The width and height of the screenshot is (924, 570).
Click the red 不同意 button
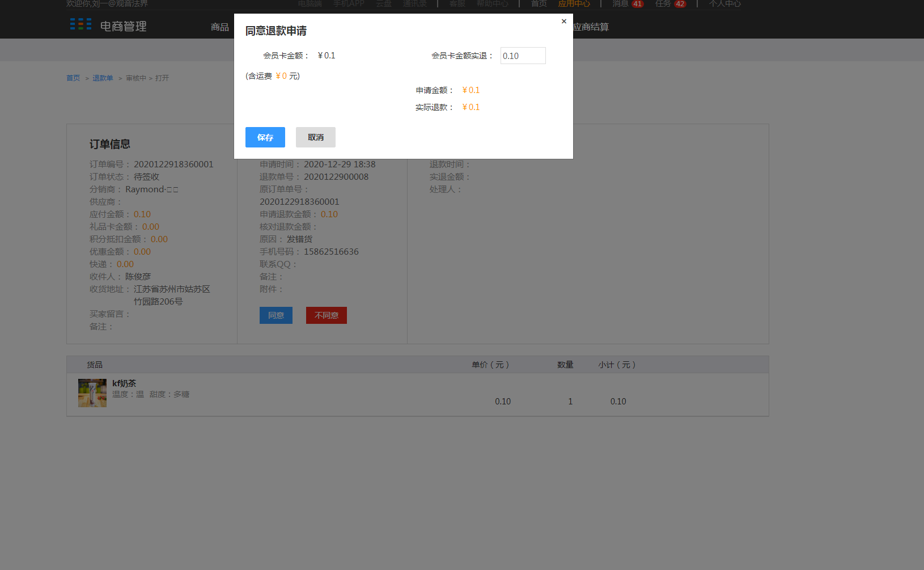tap(327, 315)
